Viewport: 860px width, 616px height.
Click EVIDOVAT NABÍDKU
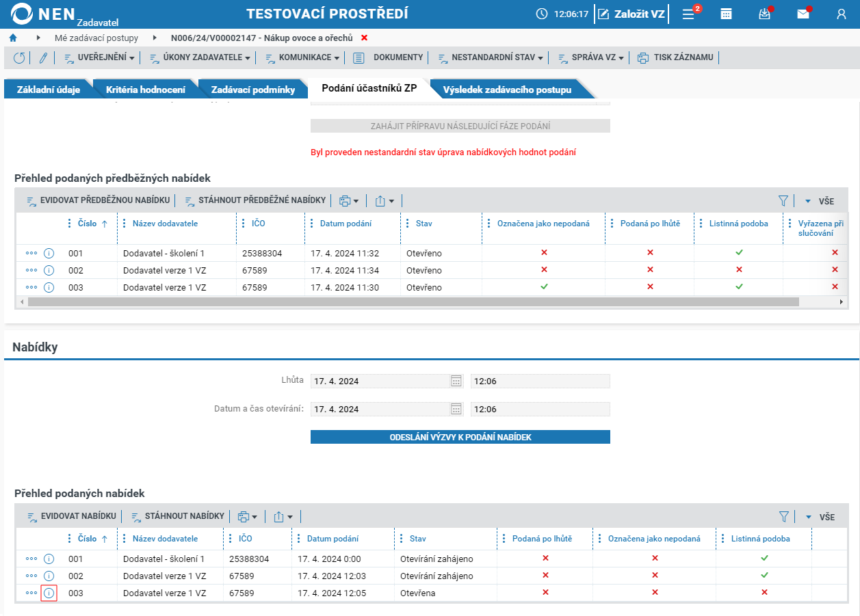tap(71, 517)
